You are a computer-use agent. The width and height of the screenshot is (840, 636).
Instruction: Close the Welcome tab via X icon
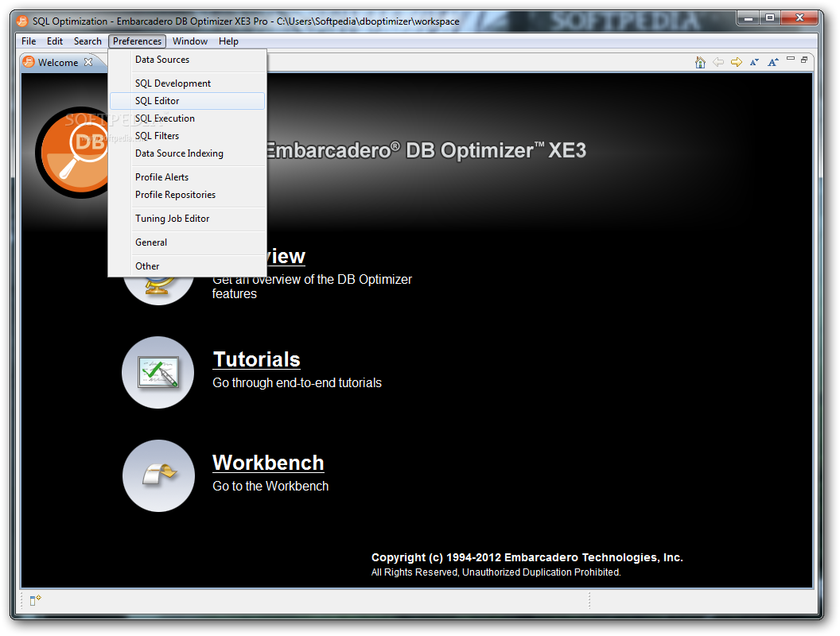(88, 62)
